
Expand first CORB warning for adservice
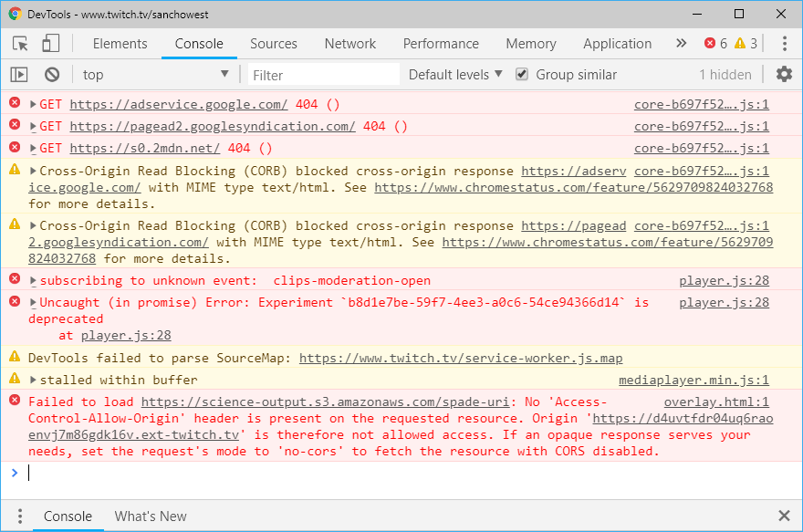click(x=33, y=171)
